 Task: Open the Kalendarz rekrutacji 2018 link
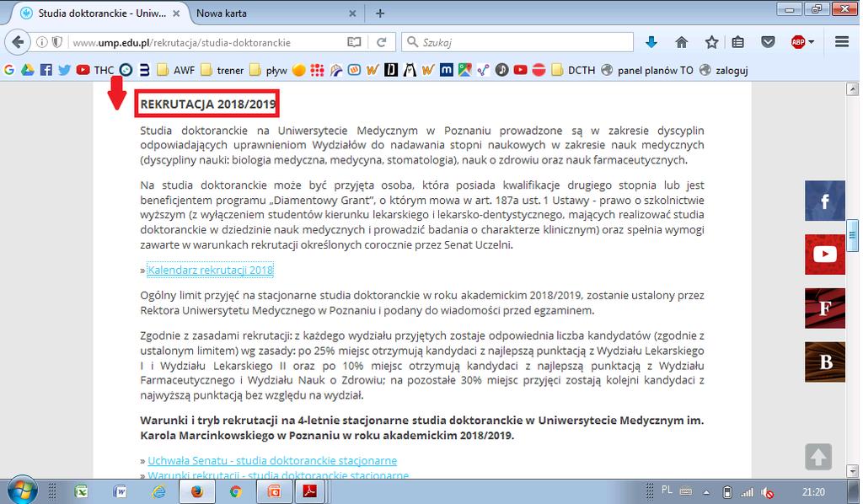coord(210,271)
